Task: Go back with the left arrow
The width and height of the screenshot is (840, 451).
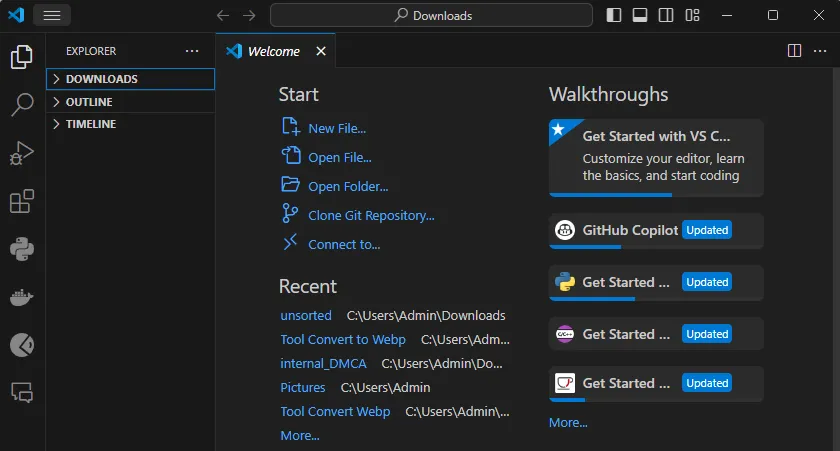Action: click(x=223, y=16)
